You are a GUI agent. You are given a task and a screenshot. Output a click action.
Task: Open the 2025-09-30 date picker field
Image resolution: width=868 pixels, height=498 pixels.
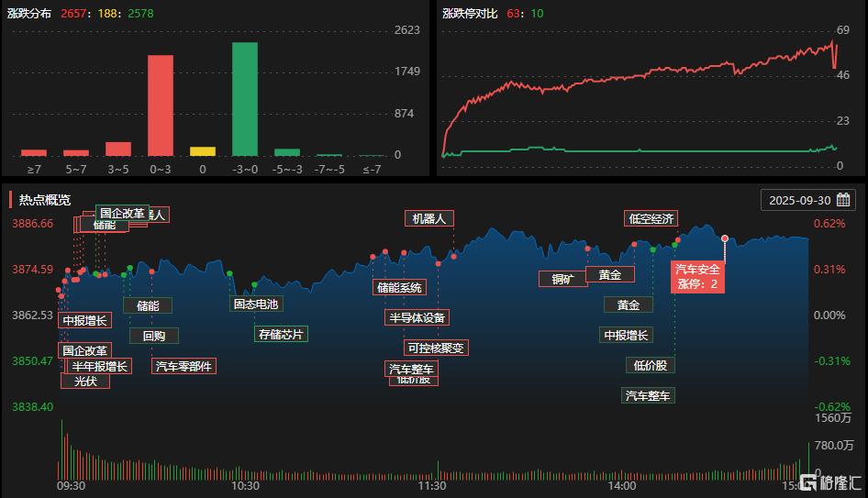pyautogui.click(x=799, y=200)
